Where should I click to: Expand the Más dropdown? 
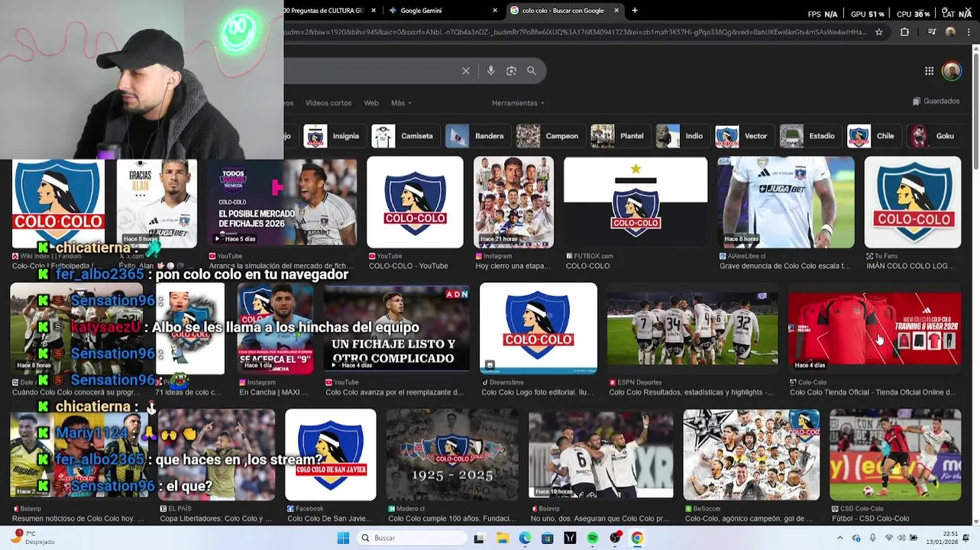(401, 103)
